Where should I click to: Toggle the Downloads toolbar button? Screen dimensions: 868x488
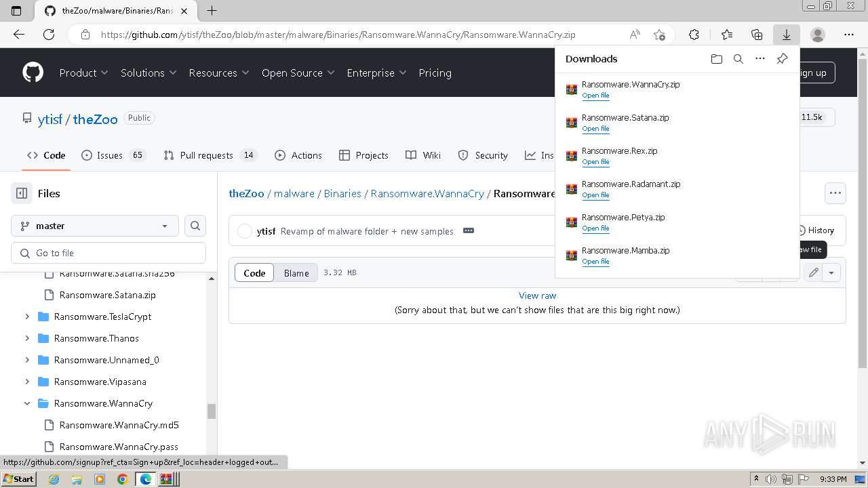[x=787, y=35]
